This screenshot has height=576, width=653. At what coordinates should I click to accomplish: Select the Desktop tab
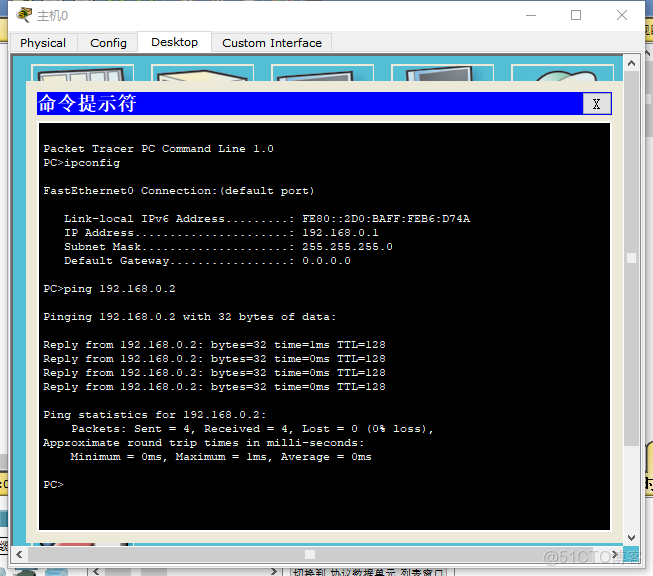(x=174, y=42)
